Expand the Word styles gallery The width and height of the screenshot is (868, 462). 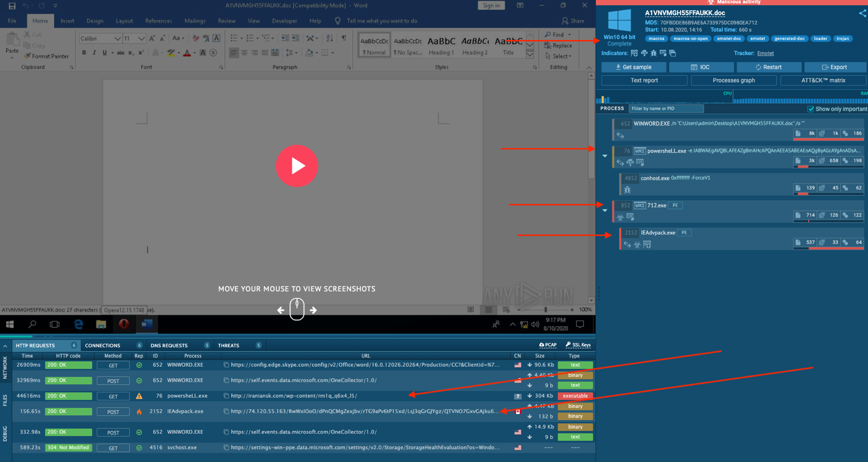tap(530, 54)
